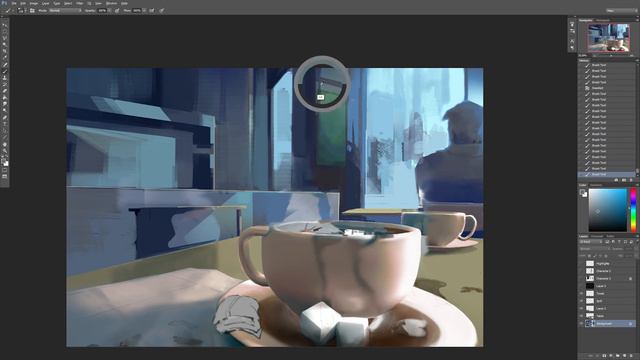The image size is (640, 360).
Task: Select the Path Selection tool
Action: click(5, 130)
